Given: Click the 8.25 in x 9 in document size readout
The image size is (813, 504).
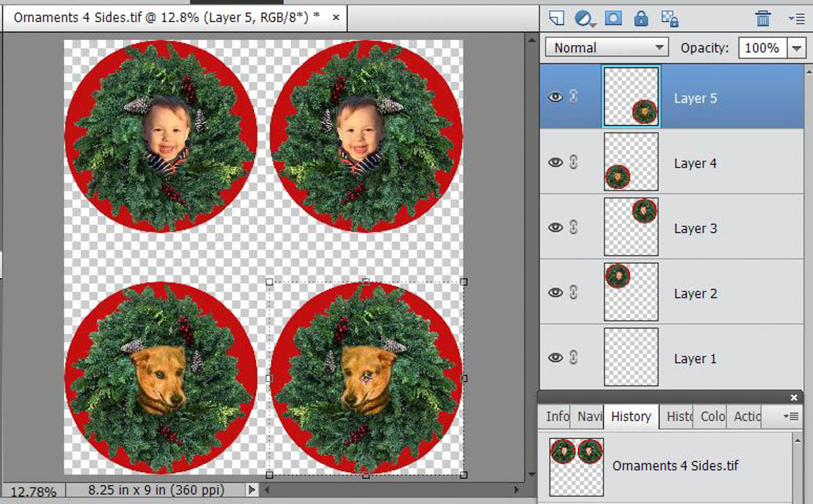Looking at the screenshot, I should tap(156, 489).
